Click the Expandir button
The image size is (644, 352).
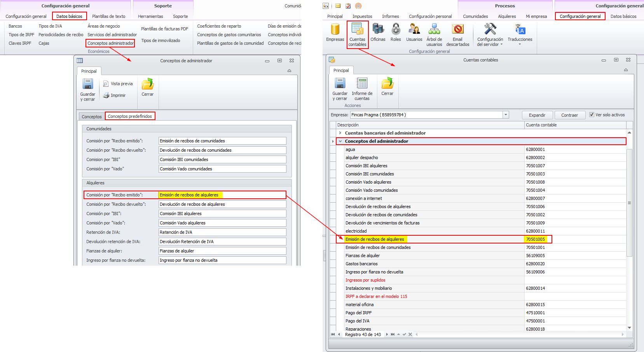pos(537,115)
